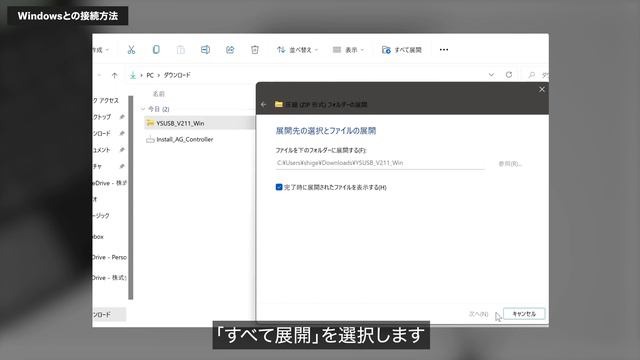The height and width of the screenshot is (360, 640).
Task: Go up one folder with up arrow
Action: point(115,75)
